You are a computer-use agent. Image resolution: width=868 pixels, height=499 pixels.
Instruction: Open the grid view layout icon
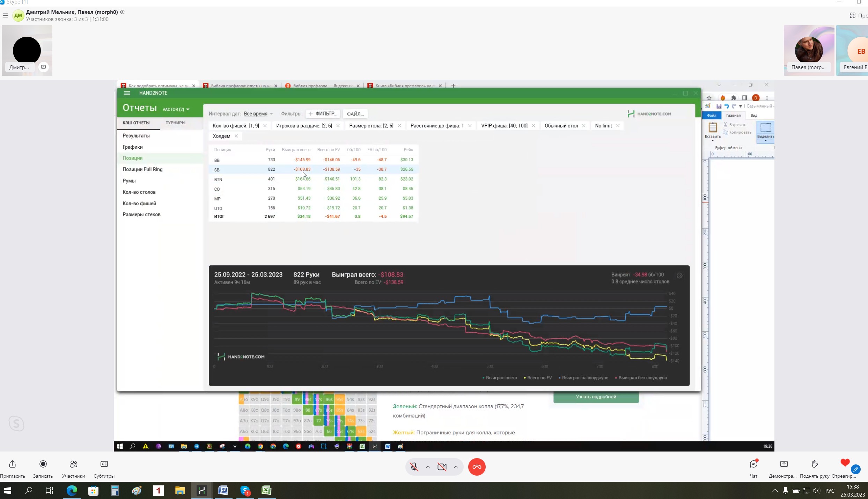852,15
